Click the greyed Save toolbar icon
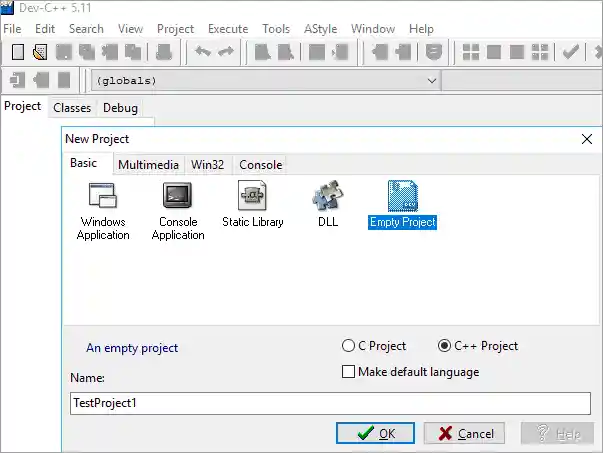Image resolution: width=603 pixels, height=453 pixels. [x=64, y=52]
